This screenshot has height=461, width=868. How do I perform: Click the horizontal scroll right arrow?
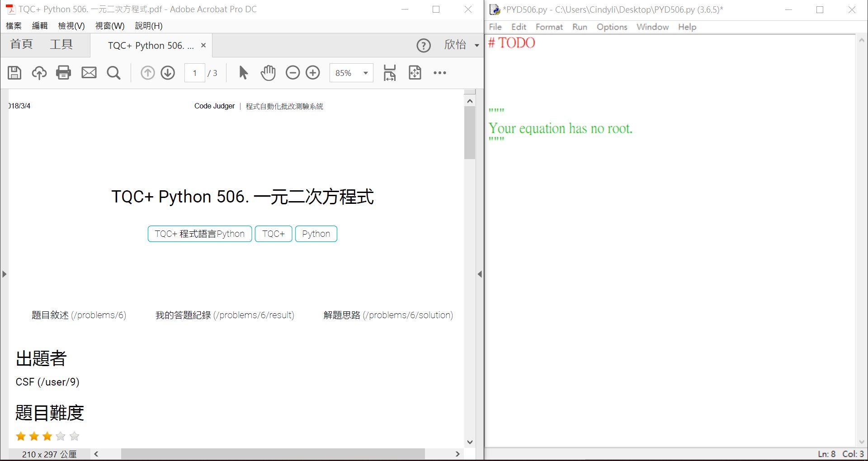point(458,454)
